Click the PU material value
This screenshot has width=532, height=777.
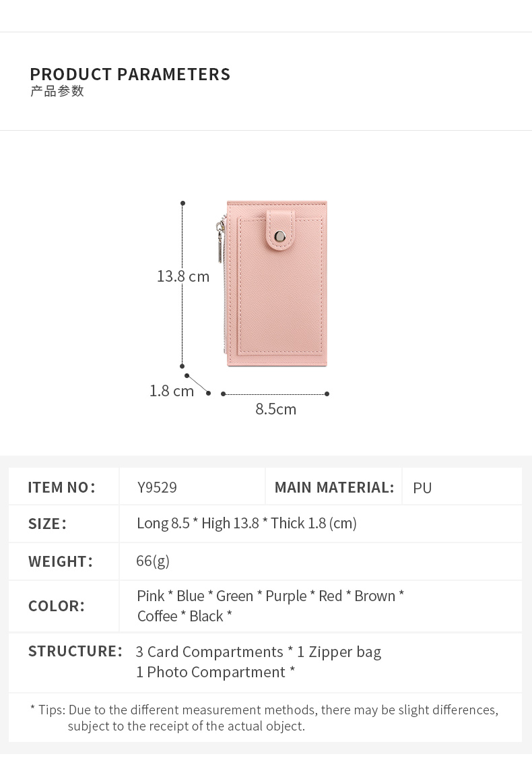(x=422, y=487)
